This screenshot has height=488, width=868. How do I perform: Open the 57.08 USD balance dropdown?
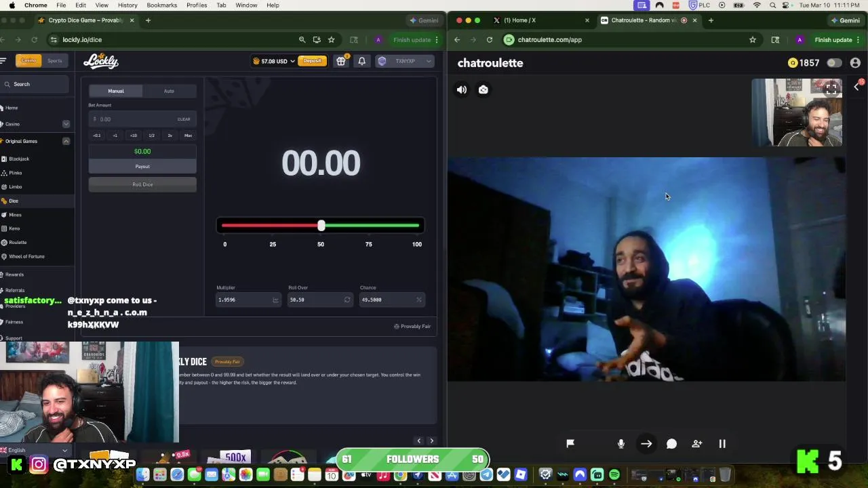pyautogui.click(x=274, y=61)
